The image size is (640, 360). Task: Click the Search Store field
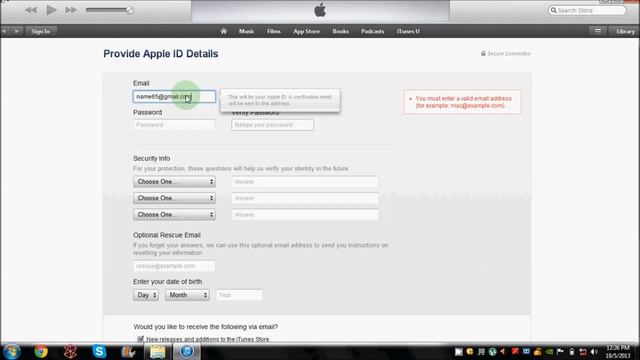[x=587, y=10]
